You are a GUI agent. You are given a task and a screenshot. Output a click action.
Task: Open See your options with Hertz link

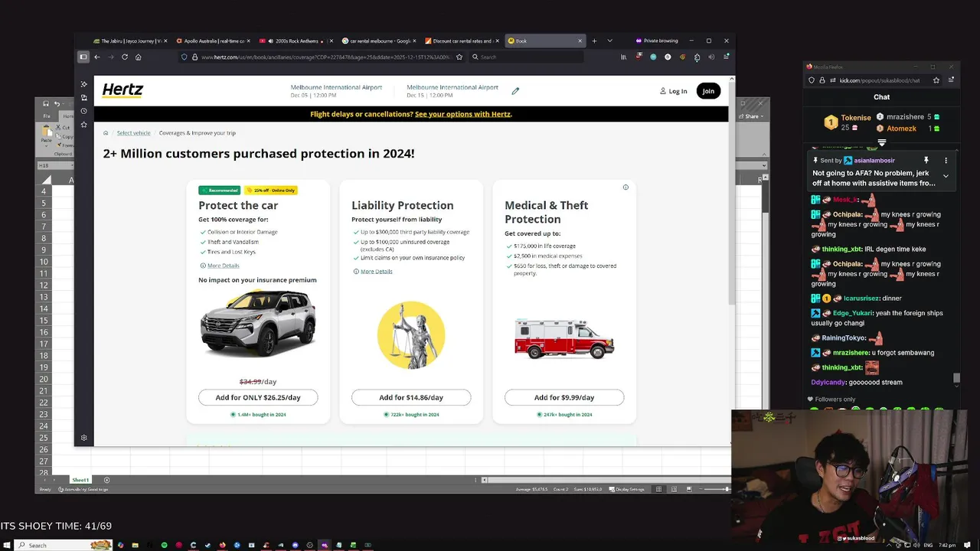pos(462,114)
